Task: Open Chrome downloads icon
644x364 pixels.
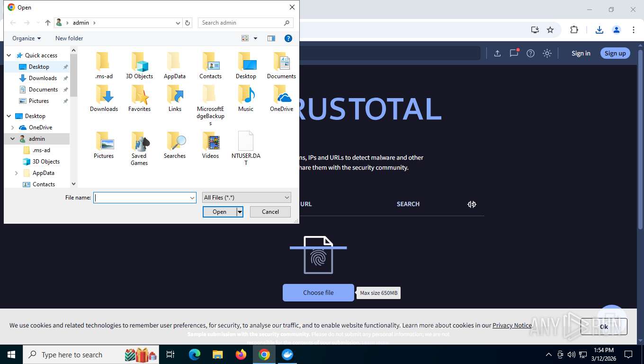Action: (x=599, y=30)
